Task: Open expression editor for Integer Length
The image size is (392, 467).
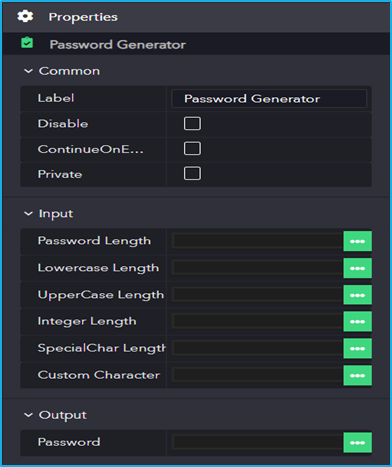Action: click(x=357, y=322)
